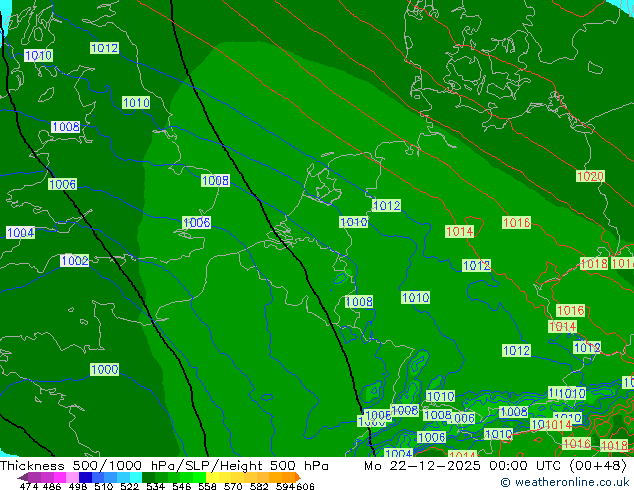Click the 1000 blue isobar label

[x=104, y=370]
